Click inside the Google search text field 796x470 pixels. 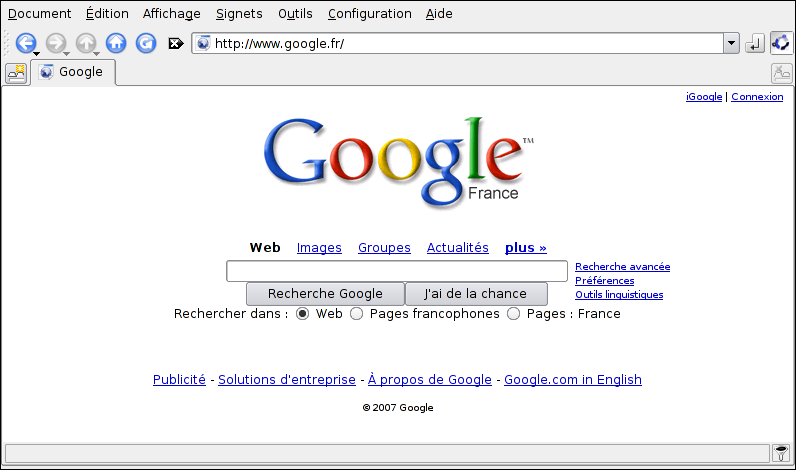click(397, 271)
